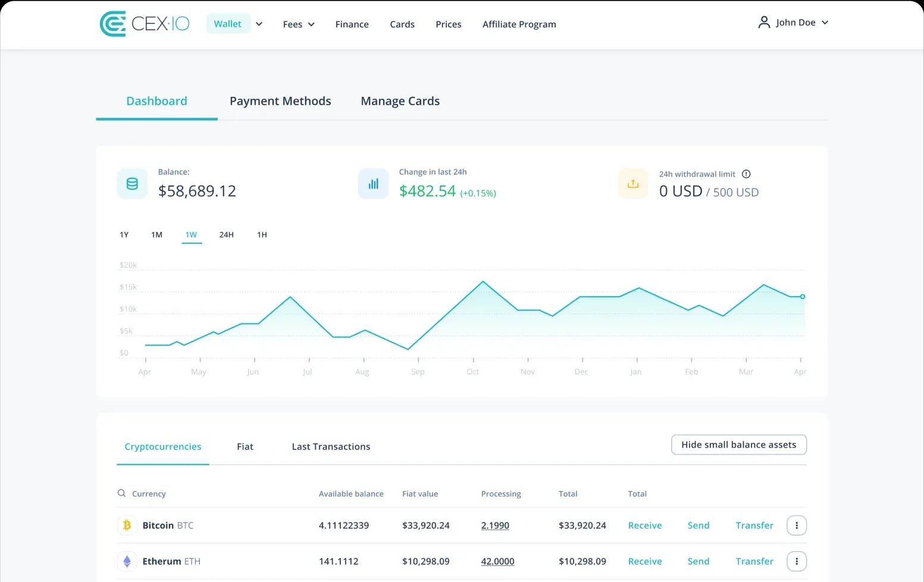
Task: Open Etherum row three-dot menu
Action: click(797, 561)
